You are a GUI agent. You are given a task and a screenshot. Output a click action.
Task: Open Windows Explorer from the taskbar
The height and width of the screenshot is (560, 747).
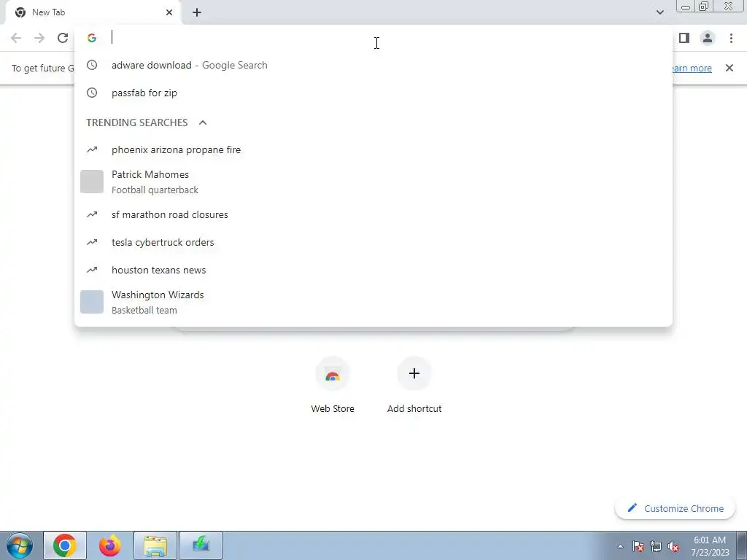pos(155,545)
